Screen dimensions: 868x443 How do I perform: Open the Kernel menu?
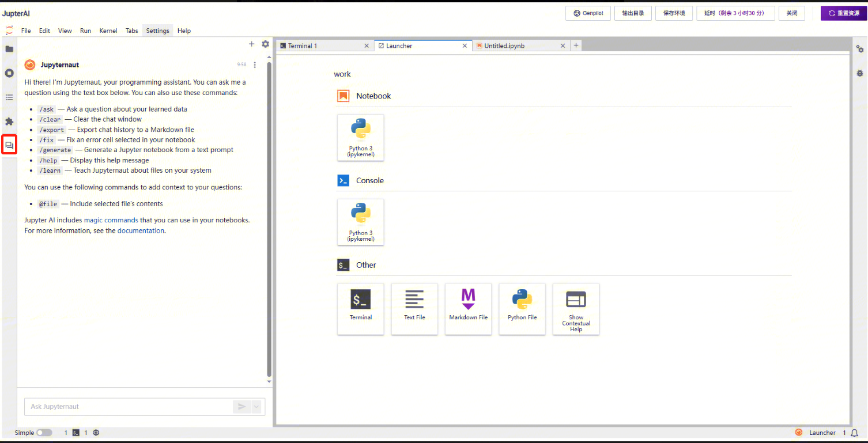coord(108,31)
